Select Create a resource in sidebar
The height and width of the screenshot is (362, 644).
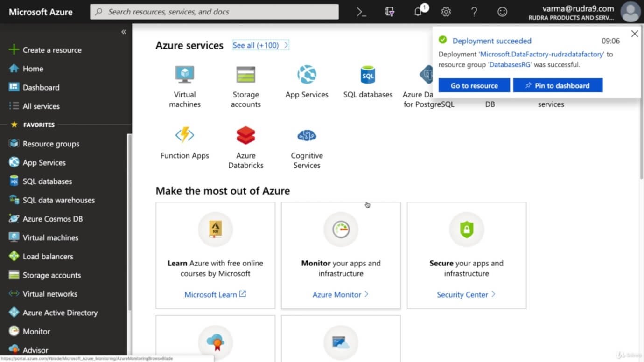(x=45, y=50)
